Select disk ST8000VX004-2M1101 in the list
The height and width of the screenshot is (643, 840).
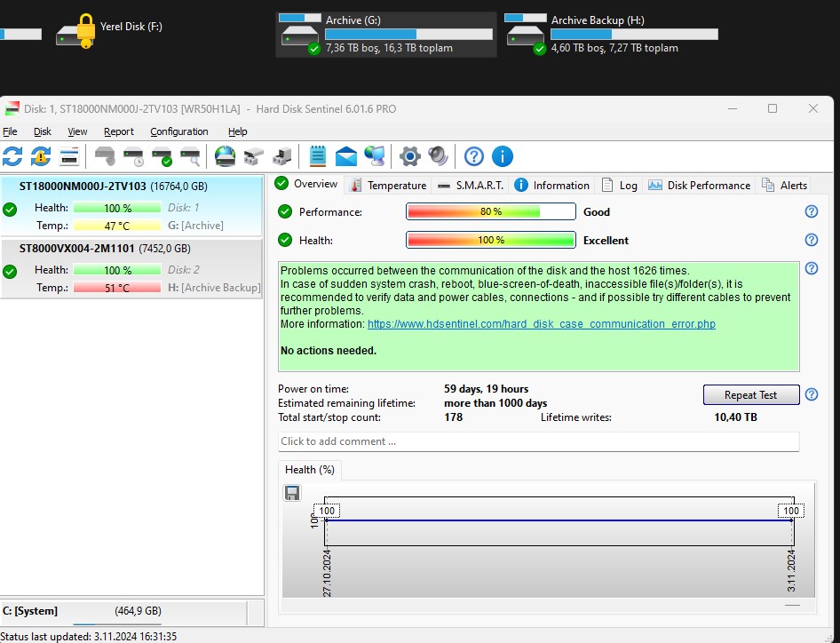click(131, 268)
